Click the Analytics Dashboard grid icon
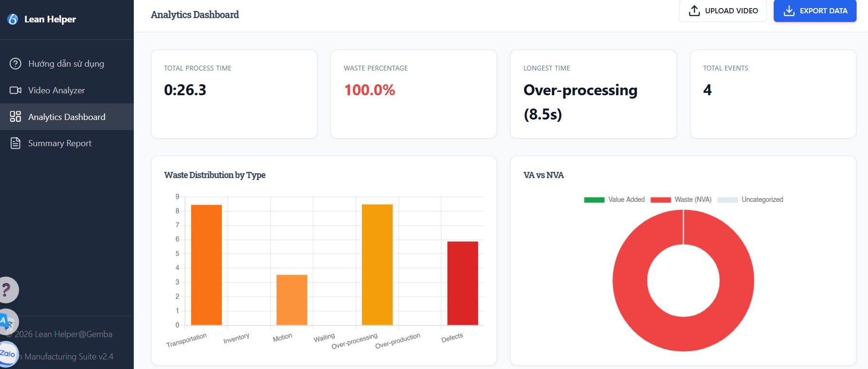The image size is (868, 369). (15, 117)
